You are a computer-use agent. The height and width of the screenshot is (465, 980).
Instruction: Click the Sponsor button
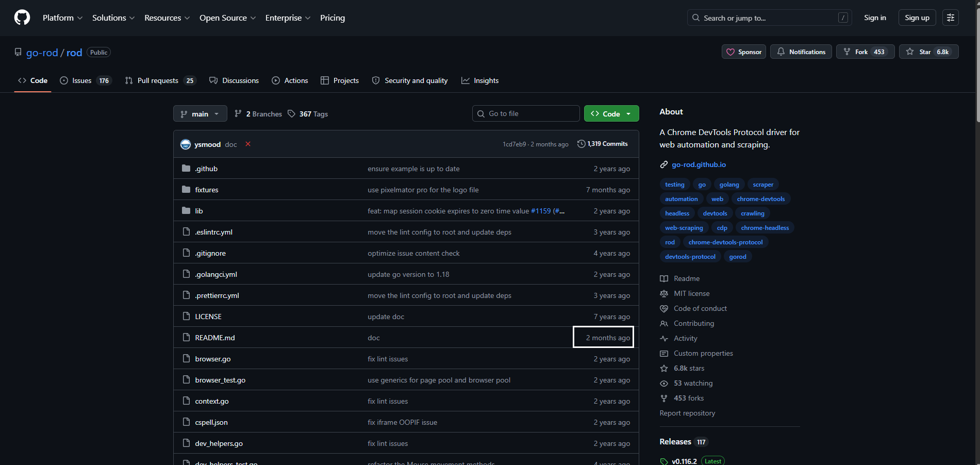(x=744, y=52)
